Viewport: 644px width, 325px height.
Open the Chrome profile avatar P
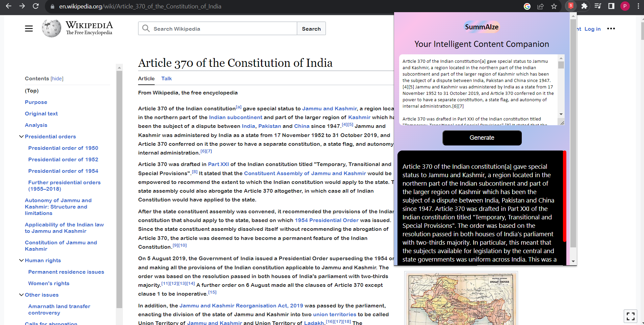(x=625, y=6)
